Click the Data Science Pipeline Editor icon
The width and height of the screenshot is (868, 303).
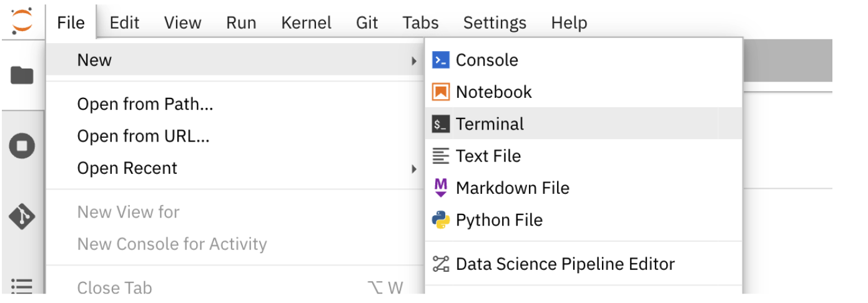click(x=441, y=264)
